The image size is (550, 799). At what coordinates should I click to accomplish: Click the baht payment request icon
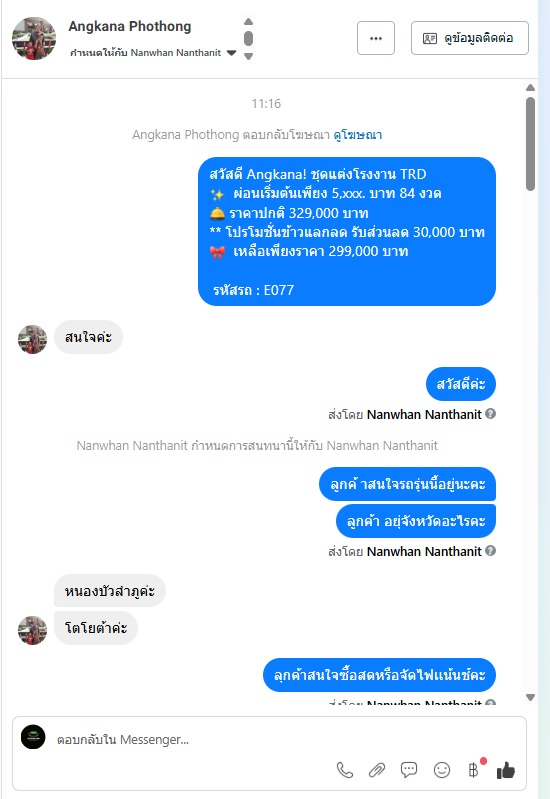(x=474, y=770)
